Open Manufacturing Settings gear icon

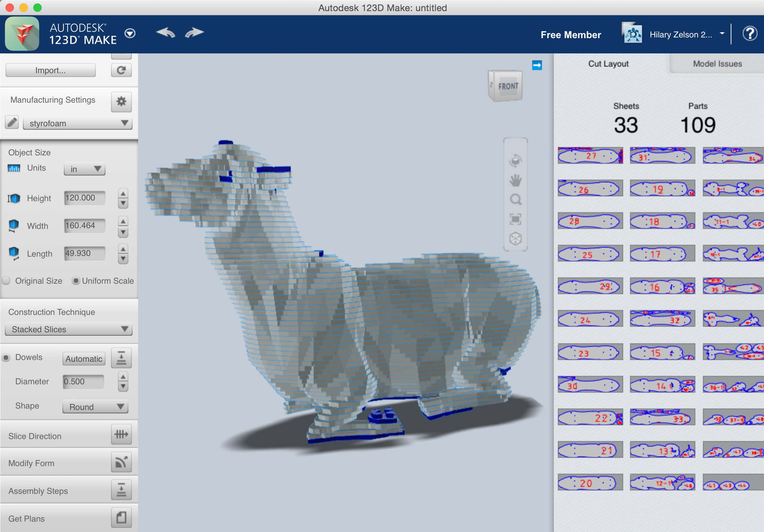click(121, 101)
